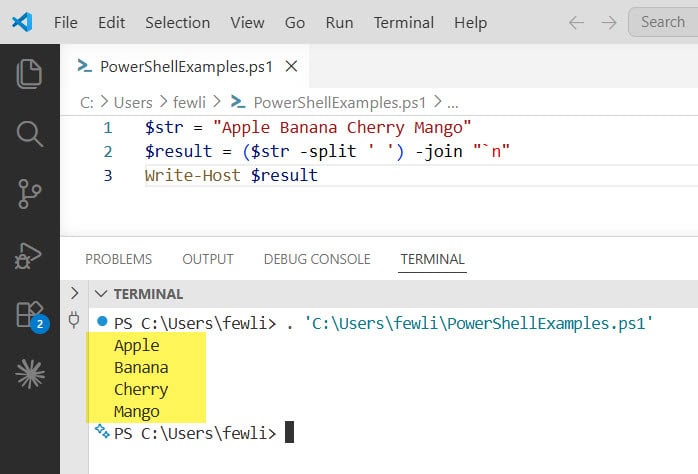698x474 pixels.
Task: Go forward with the right arrow
Action: tap(609, 22)
